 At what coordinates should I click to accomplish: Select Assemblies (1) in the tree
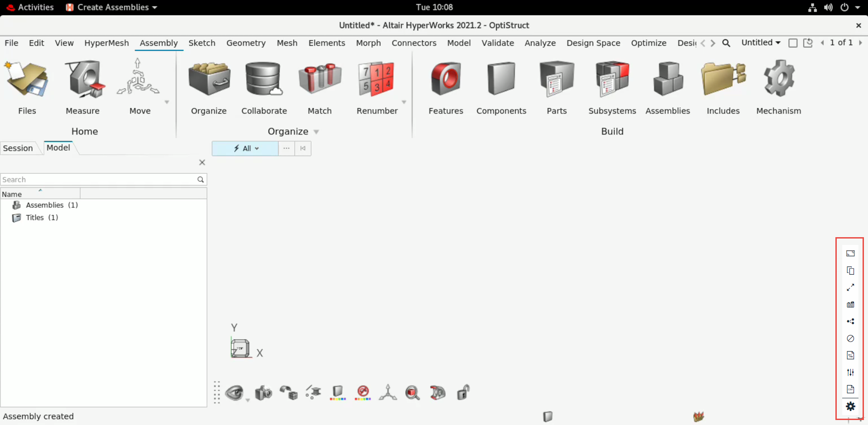52,205
